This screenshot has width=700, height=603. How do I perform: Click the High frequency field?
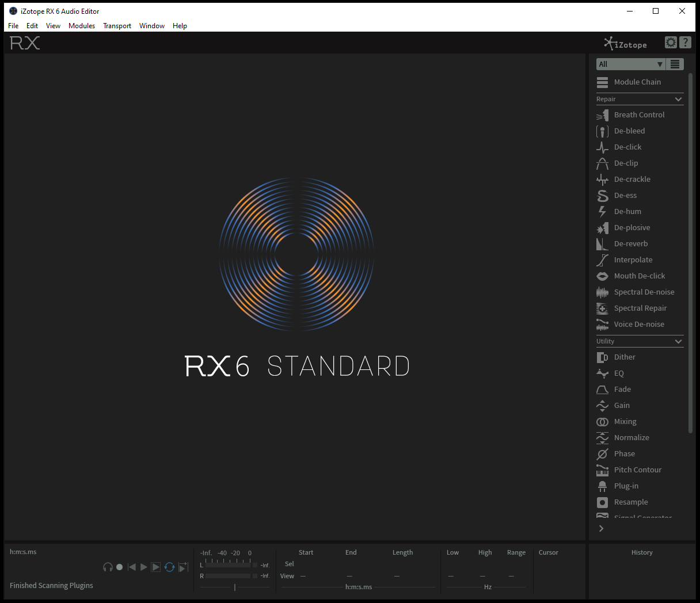(483, 576)
